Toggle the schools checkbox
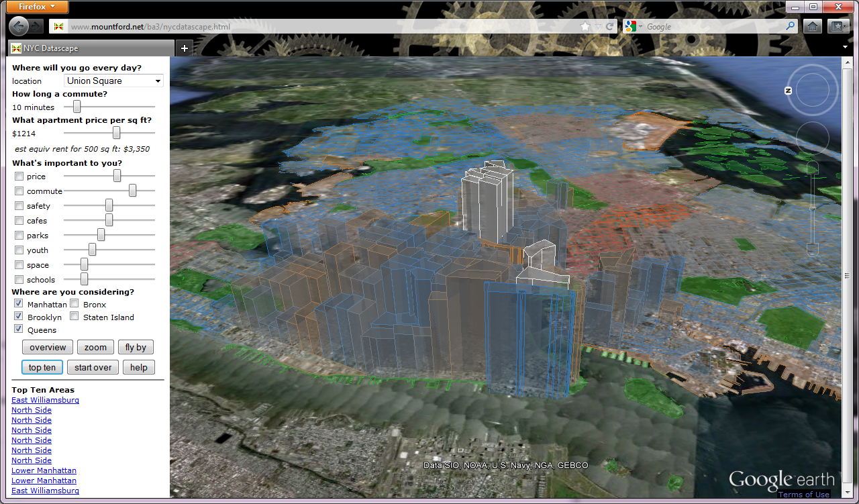Viewport: 859px width, 504px height. [x=19, y=280]
